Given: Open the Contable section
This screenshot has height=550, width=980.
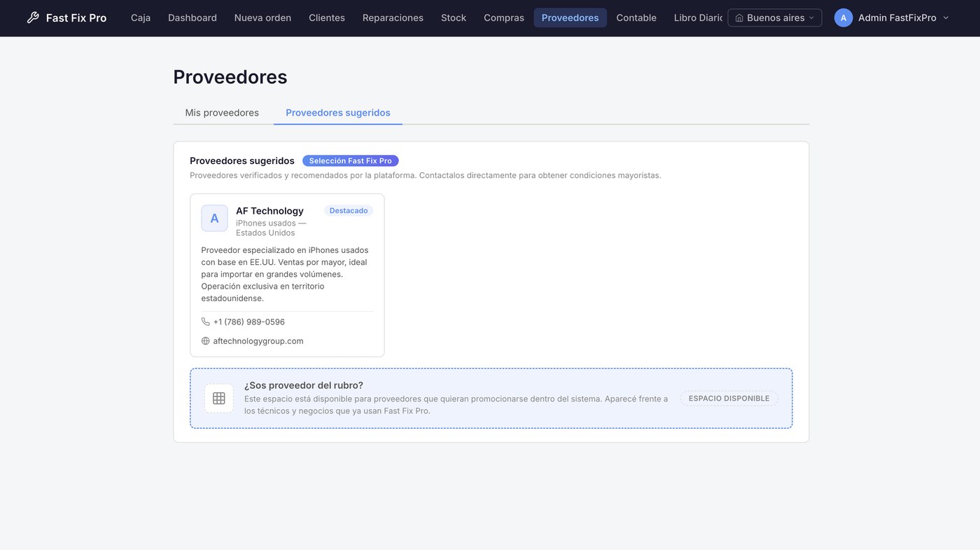Looking at the screenshot, I should 636,18.
